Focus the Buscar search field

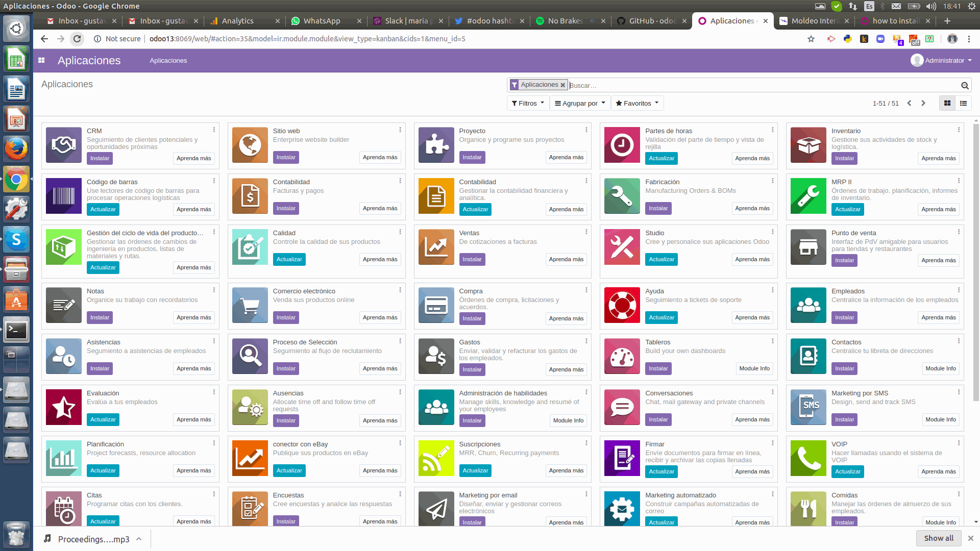pyautogui.click(x=763, y=85)
